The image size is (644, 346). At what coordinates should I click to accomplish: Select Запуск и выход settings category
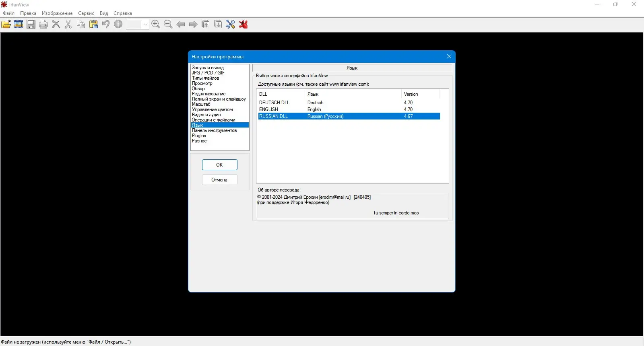[220, 68]
